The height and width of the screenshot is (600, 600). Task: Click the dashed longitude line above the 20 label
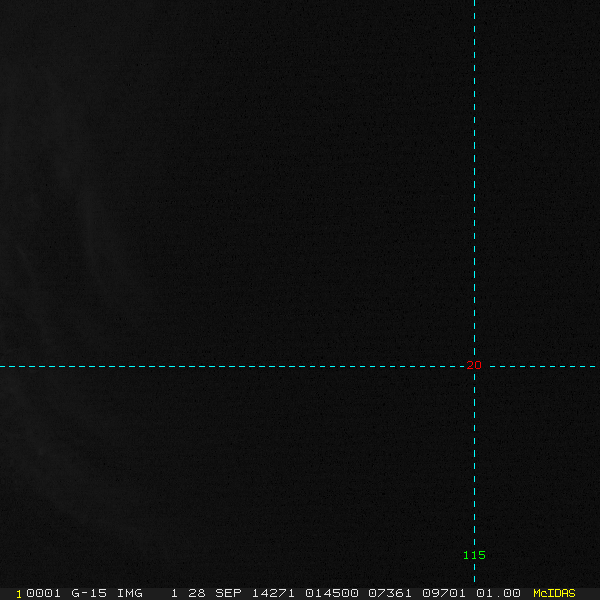[474, 180]
